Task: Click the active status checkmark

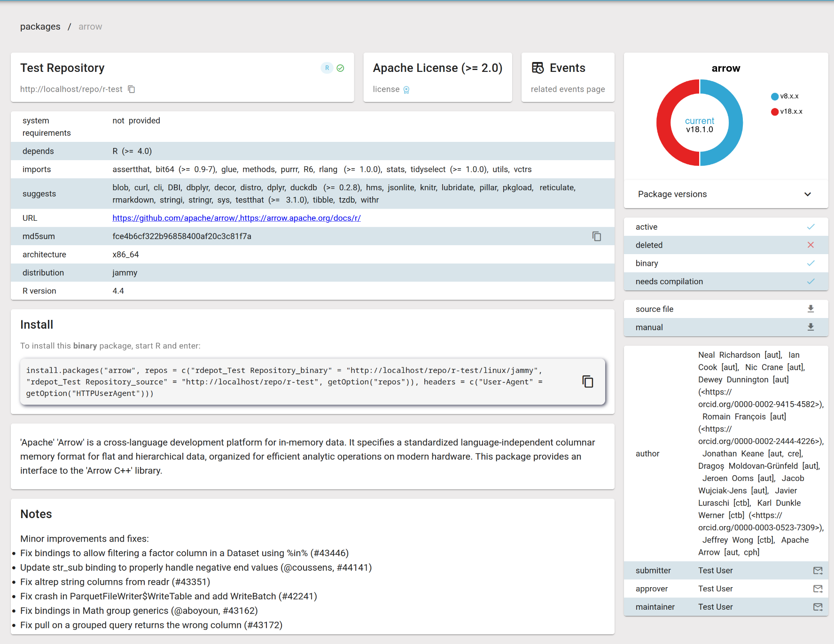Action: click(811, 227)
